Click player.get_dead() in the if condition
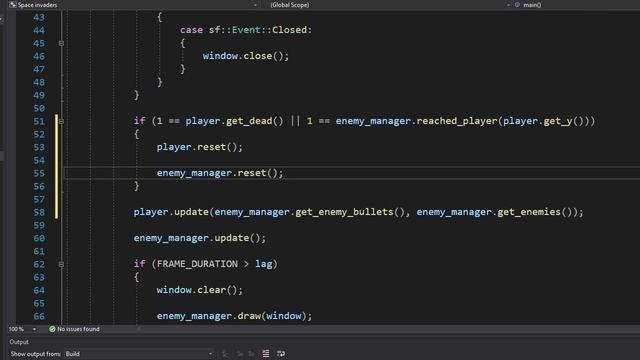 point(234,121)
